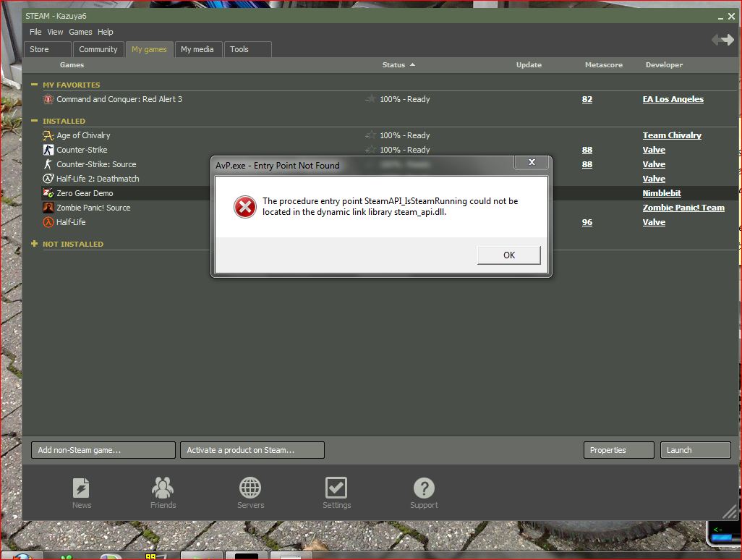Open the Nimblebit developer link
The width and height of the screenshot is (742, 560).
[x=662, y=193]
